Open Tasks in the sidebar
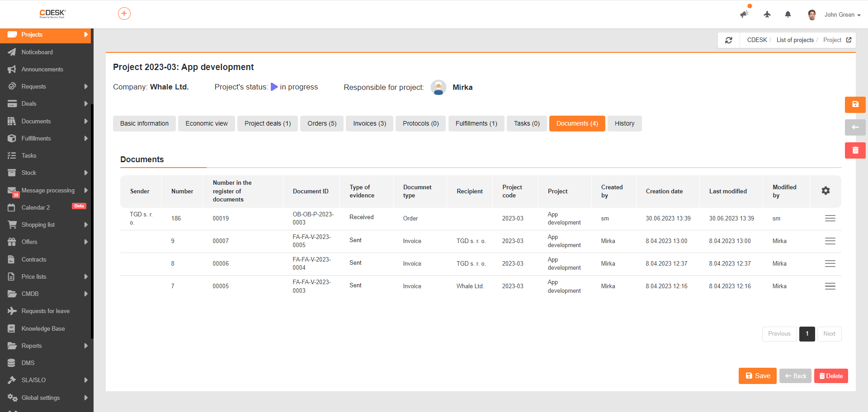The height and width of the screenshot is (412, 868). point(45,155)
